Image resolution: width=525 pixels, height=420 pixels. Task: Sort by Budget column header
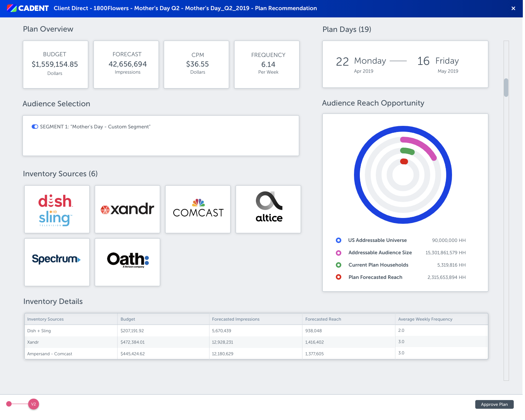tap(163, 319)
